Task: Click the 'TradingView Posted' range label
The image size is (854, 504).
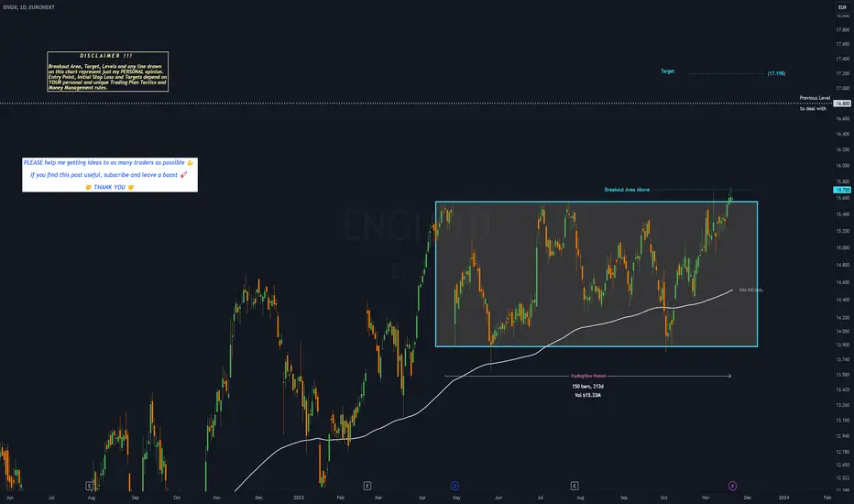Action: coord(587,376)
